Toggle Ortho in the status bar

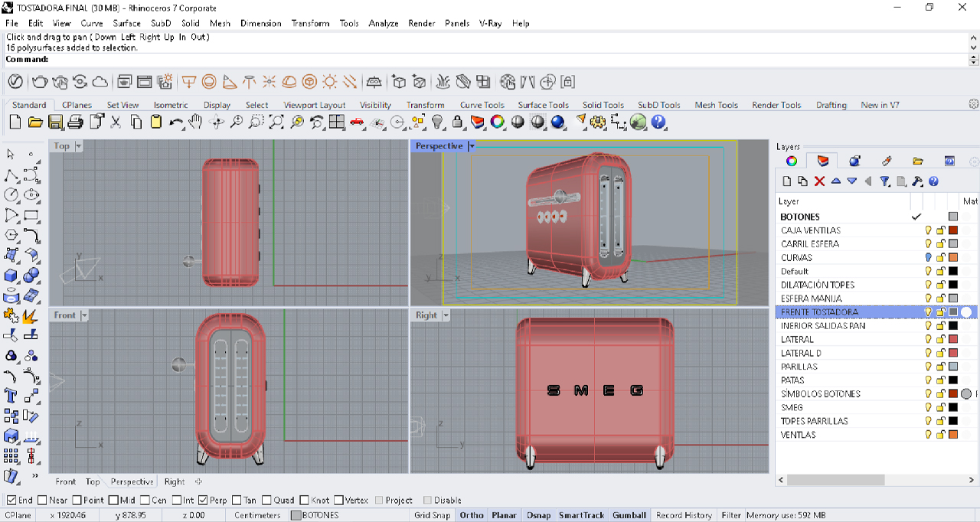point(472,515)
